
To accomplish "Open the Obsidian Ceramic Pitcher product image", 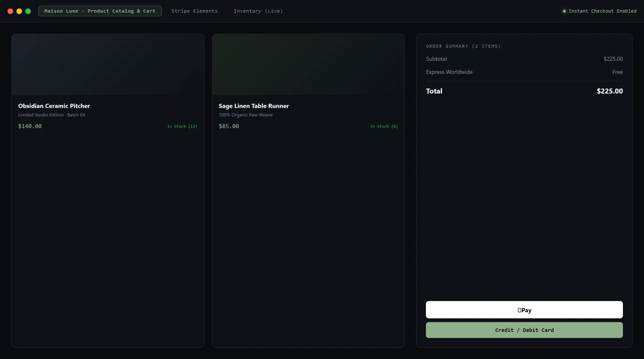I will click(x=108, y=65).
